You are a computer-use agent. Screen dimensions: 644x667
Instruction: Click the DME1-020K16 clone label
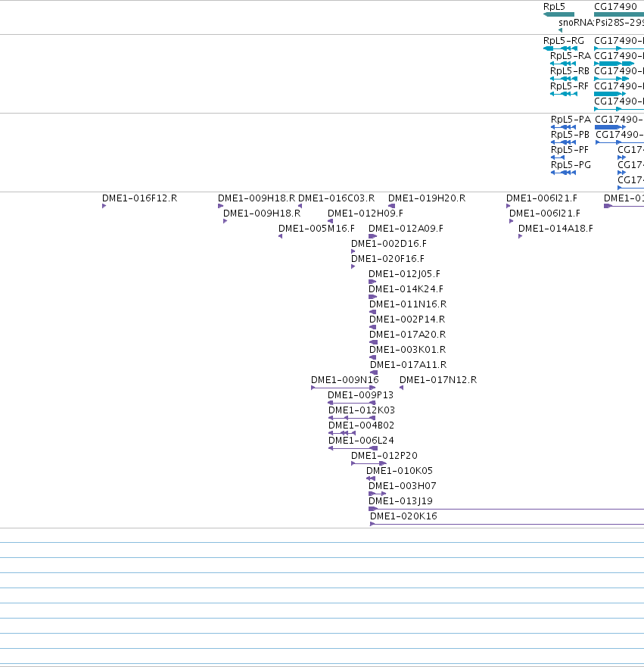coord(403,516)
